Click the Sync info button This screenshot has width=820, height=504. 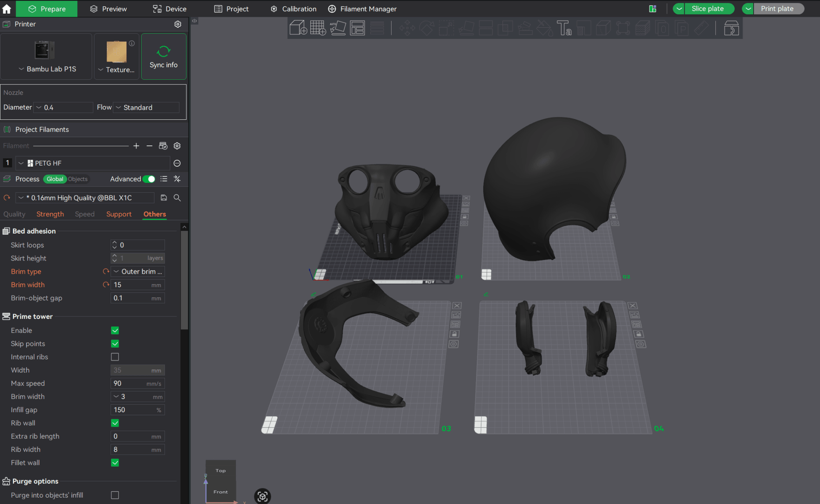coord(164,57)
